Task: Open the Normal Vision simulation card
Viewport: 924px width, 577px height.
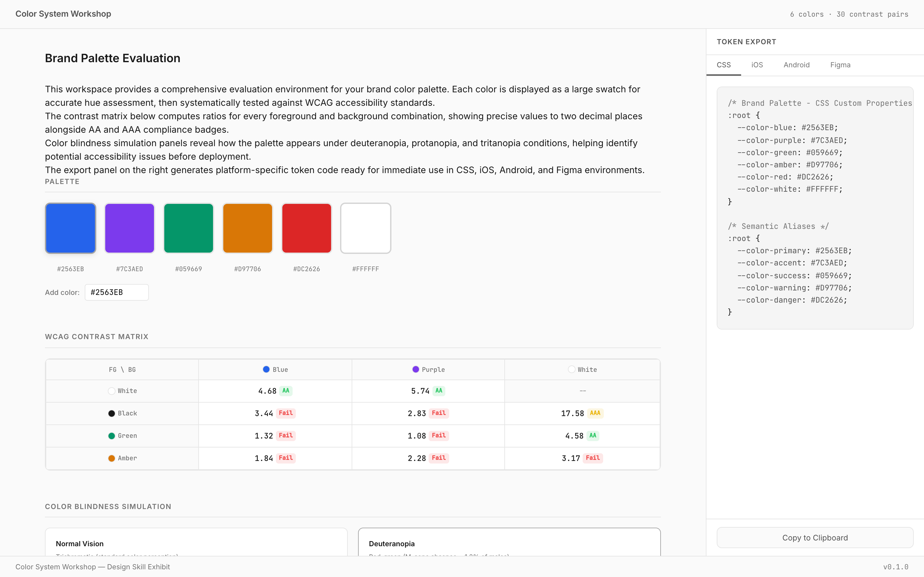Action: [x=196, y=543]
